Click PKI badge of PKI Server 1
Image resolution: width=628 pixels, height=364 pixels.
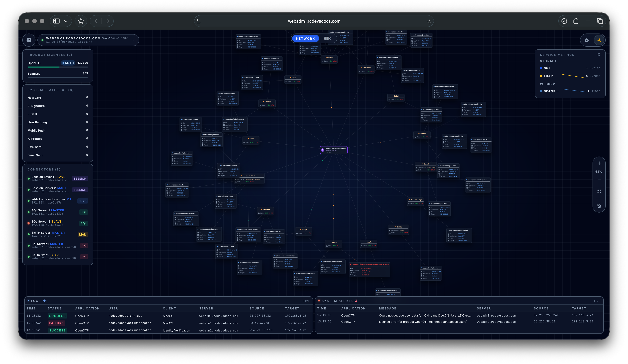[x=84, y=246]
